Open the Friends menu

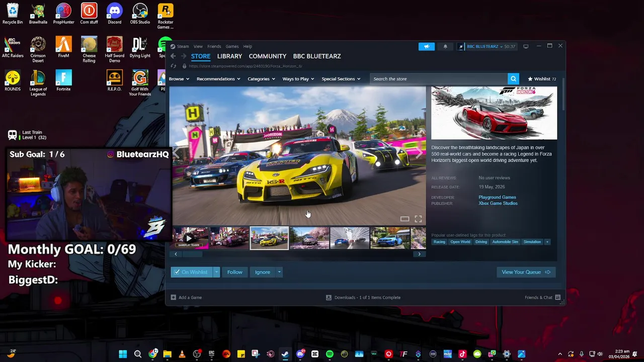click(214, 46)
